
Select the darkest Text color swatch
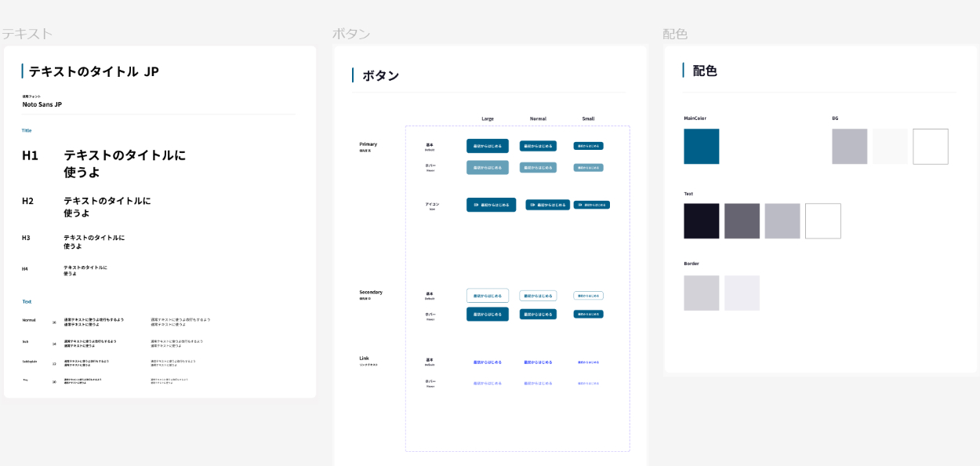[x=701, y=221]
